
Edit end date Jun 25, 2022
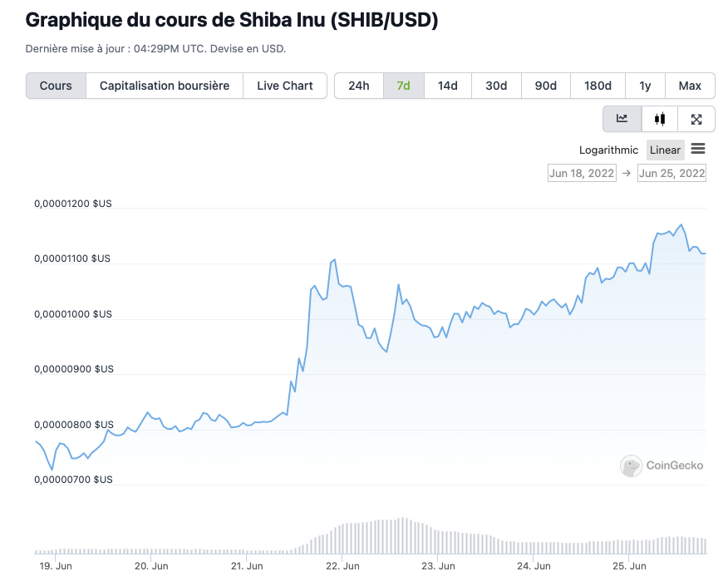671,173
